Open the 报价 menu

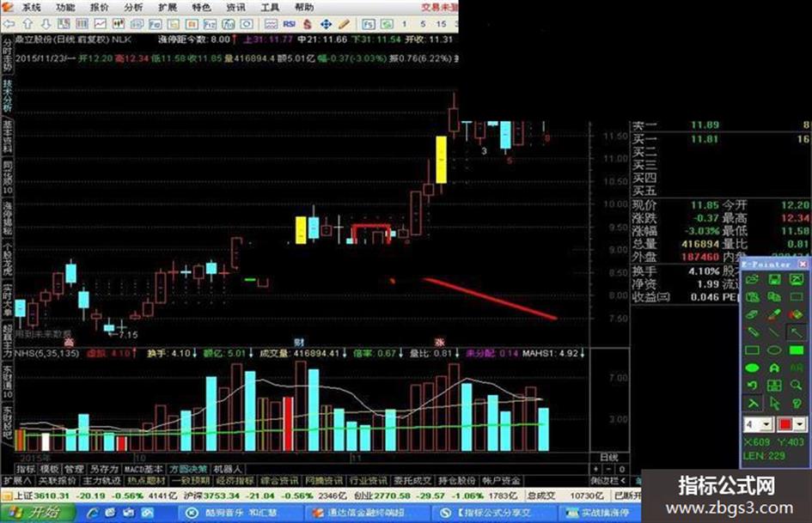[x=99, y=7]
